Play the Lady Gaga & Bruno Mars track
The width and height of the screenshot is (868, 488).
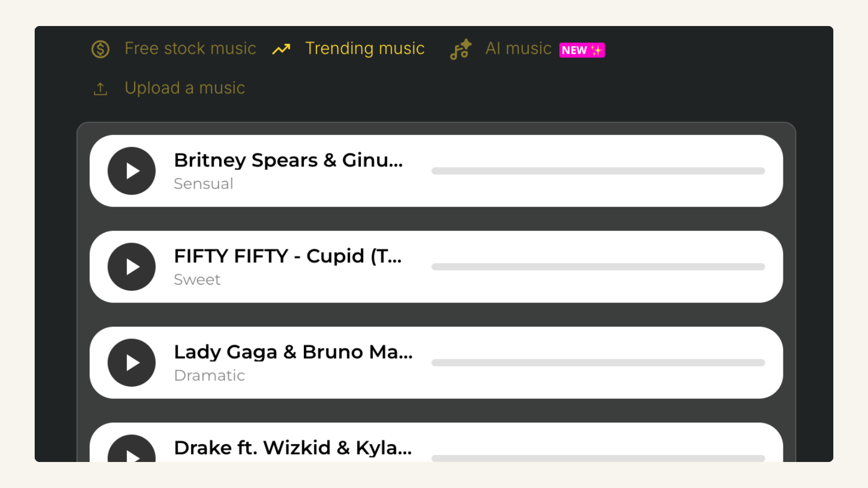click(132, 363)
